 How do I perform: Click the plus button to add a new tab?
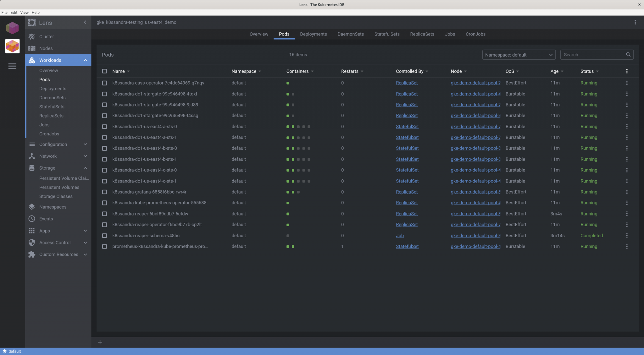pyautogui.click(x=100, y=342)
